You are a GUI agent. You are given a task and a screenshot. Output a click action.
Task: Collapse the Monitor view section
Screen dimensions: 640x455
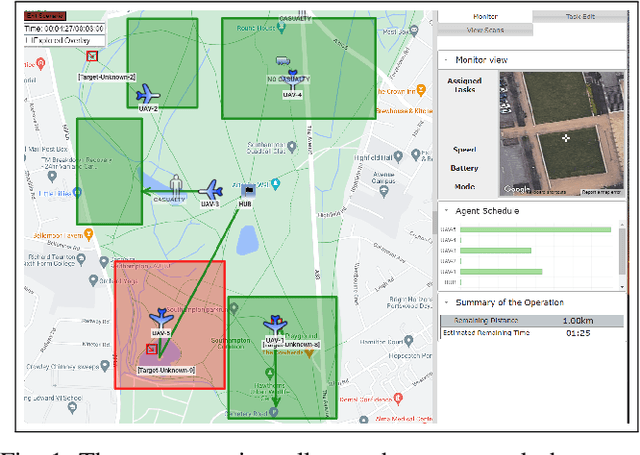pyautogui.click(x=446, y=60)
